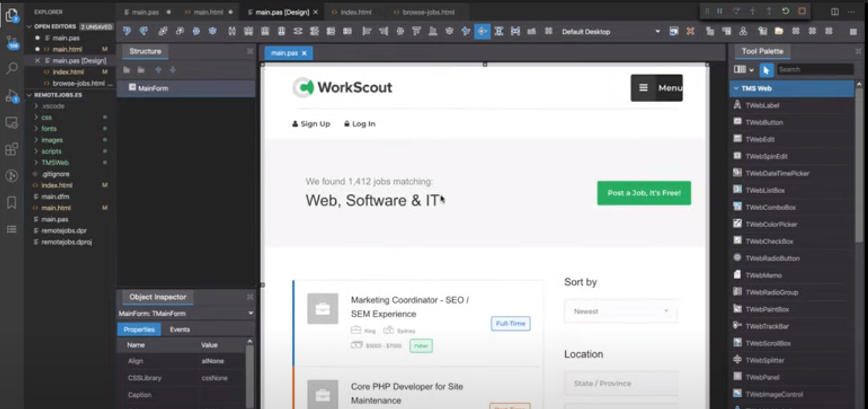868x409 pixels.
Task: Restart the debug session
Action: pos(786,11)
